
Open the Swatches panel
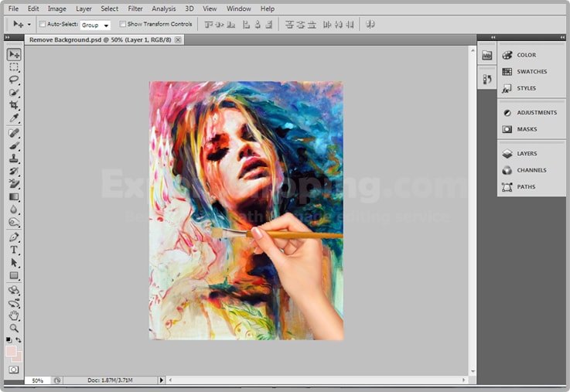(x=532, y=72)
